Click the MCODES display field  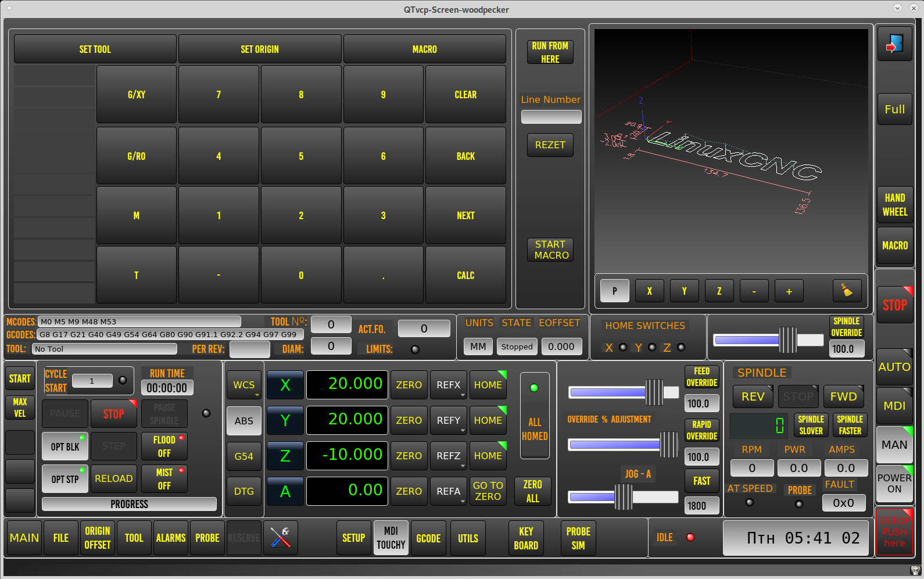[139, 321]
